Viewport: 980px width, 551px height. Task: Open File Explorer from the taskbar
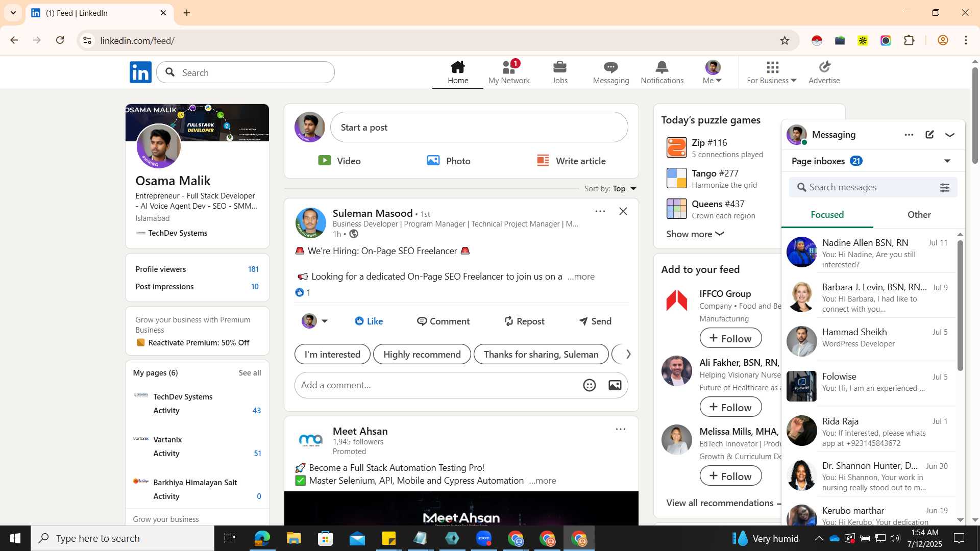click(x=294, y=538)
